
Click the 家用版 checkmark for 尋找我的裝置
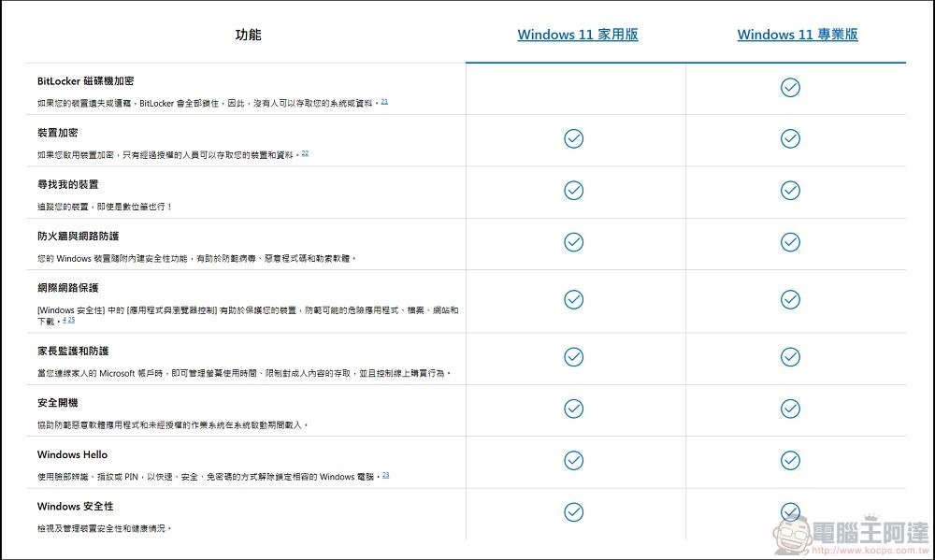pos(573,190)
